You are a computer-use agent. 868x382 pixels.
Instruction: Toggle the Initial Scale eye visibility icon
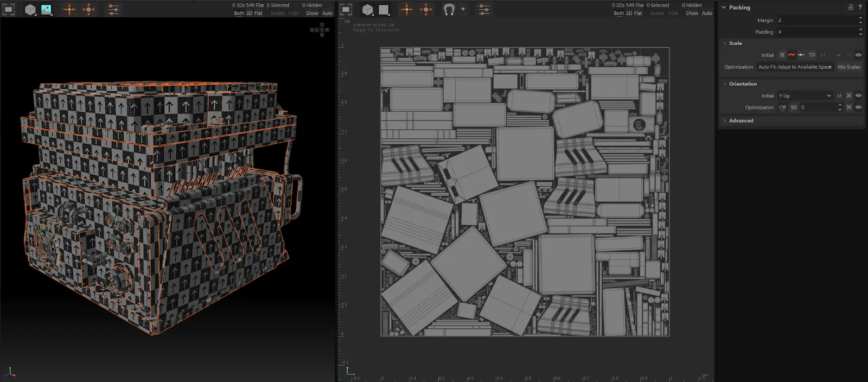pos(858,55)
